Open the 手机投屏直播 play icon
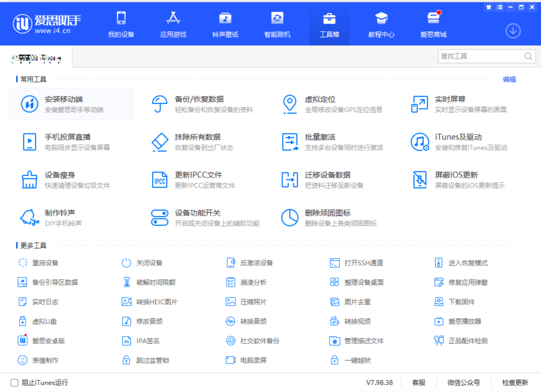 tap(30, 142)
